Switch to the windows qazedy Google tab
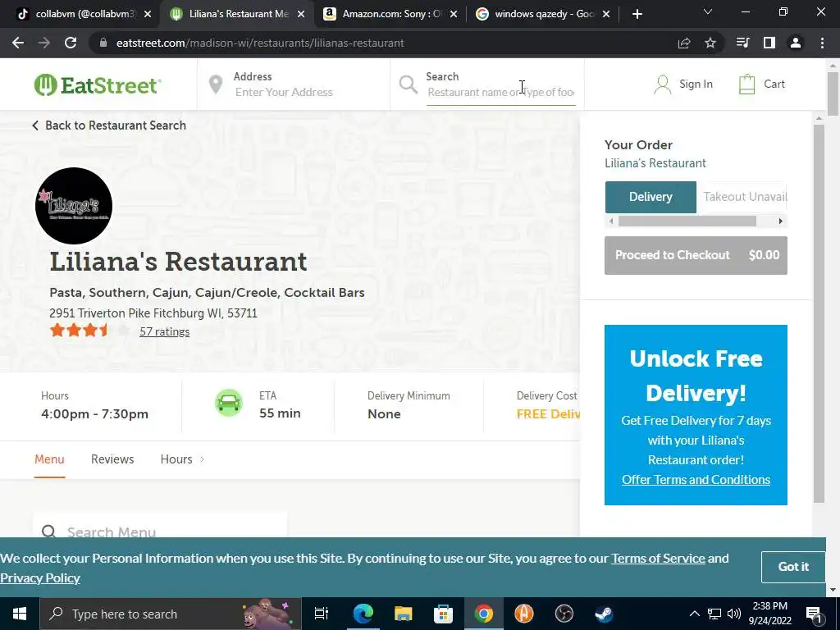Screen dimensions: 840x630 pyautogui.click(x=544, y=14)
